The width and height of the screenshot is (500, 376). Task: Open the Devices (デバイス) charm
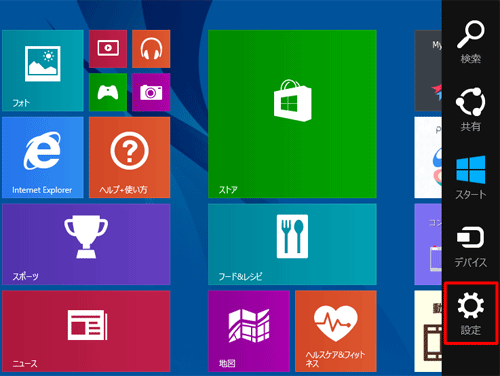pyautogui.click(x=470, y=246)
